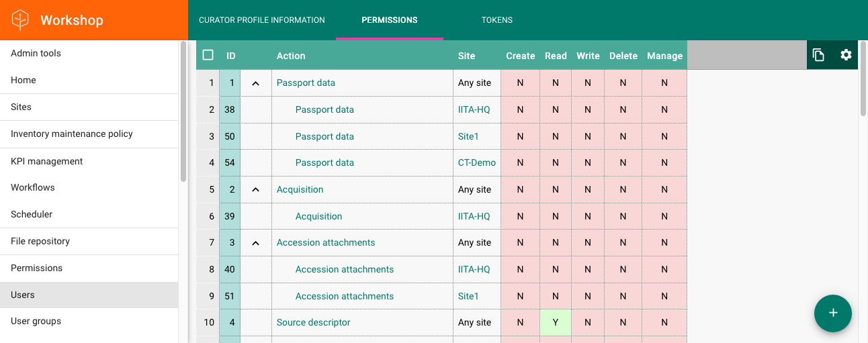Screen dimensions: 868x343
Task: Open table settings gear icon
Action: 846,55
